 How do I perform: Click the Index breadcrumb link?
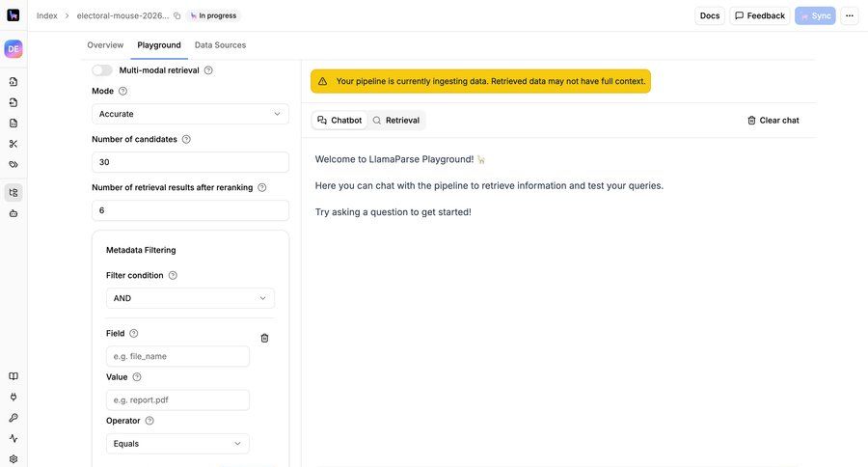47,15
